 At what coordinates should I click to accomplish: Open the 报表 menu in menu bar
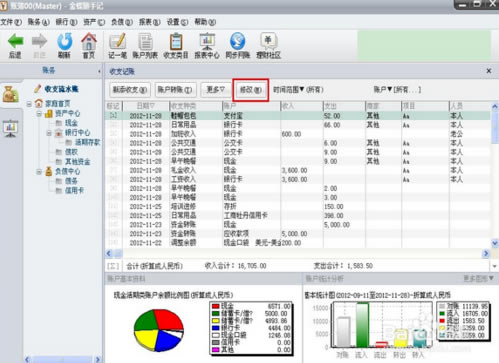(149, 22)
